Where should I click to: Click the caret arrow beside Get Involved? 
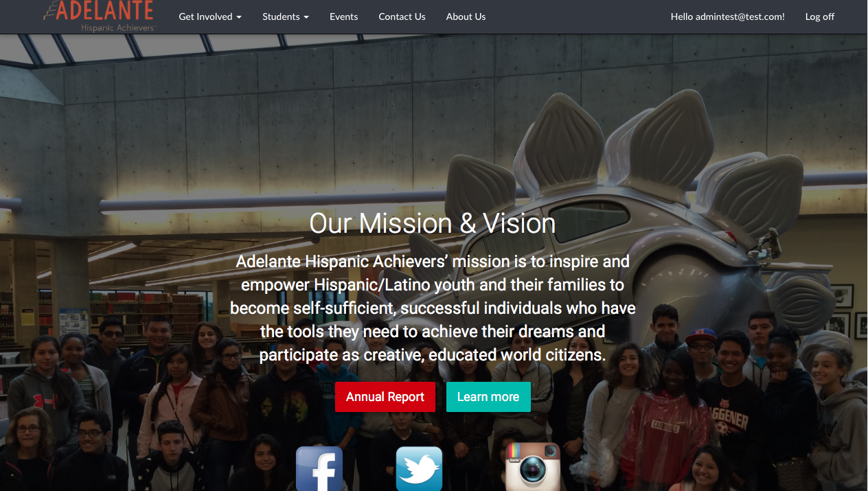coord(239,17)
